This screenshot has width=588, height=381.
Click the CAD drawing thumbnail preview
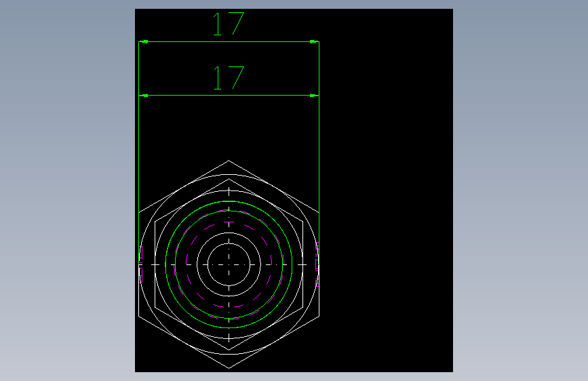pos(294,190)
